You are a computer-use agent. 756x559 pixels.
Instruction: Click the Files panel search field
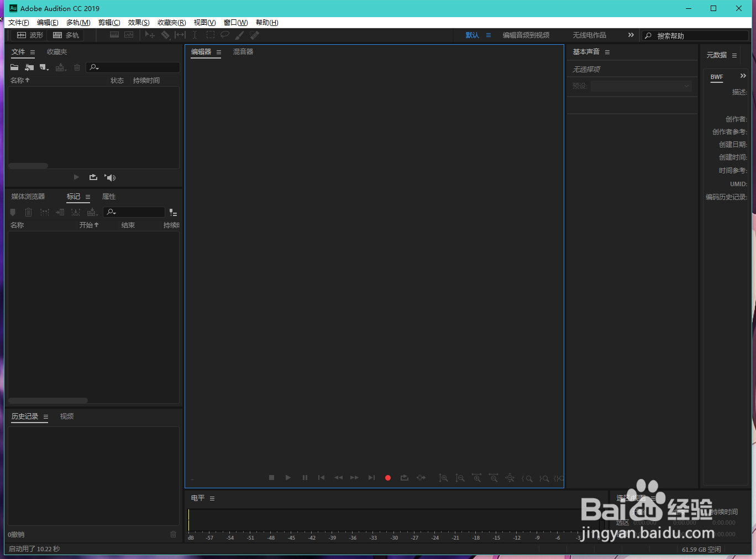tap(133, 67)
